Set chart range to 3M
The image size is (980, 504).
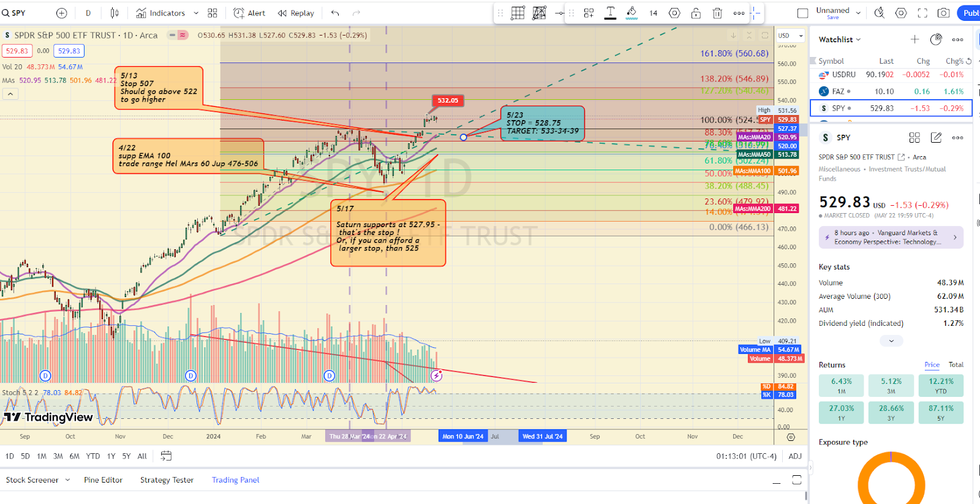pos(58,456)
